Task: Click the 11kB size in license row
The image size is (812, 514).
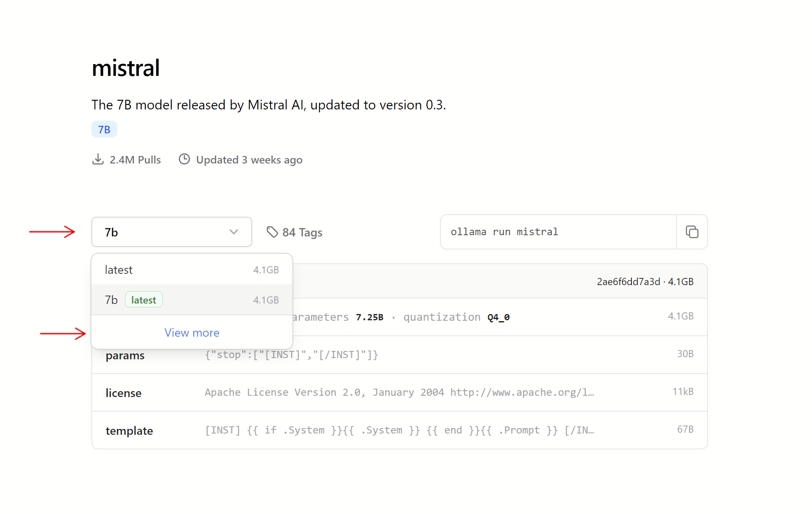Action: click(683, 392)
